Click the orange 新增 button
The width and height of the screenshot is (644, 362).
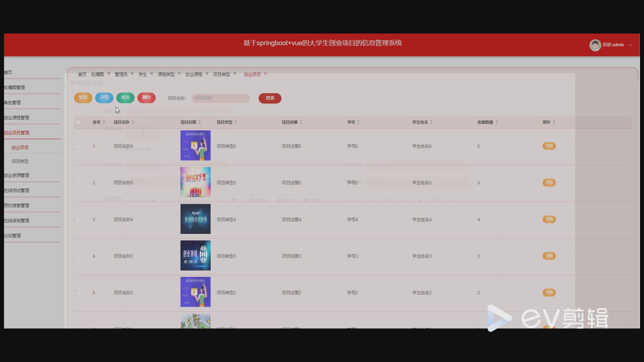pyautogui.click(x=83, y=98)
